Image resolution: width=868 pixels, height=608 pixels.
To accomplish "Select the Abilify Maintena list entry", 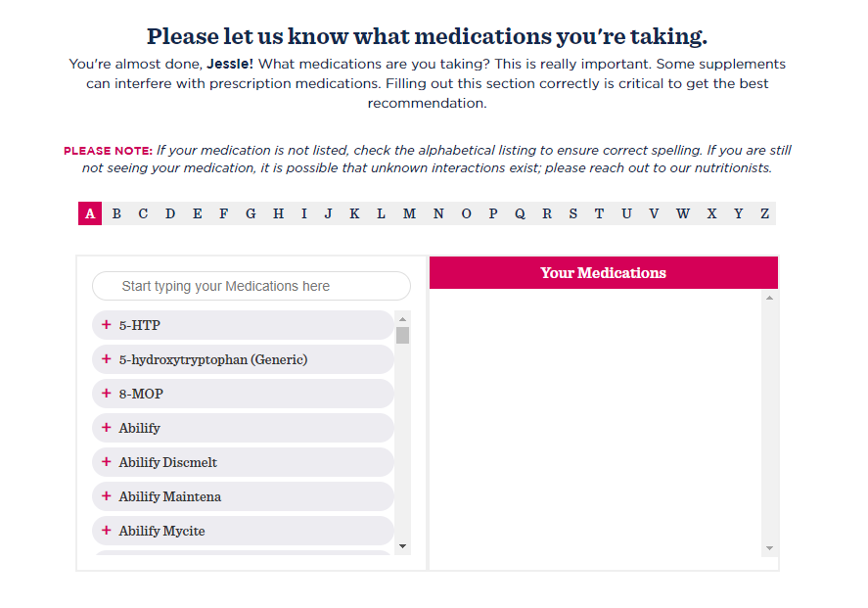I will tap(243, 496).
